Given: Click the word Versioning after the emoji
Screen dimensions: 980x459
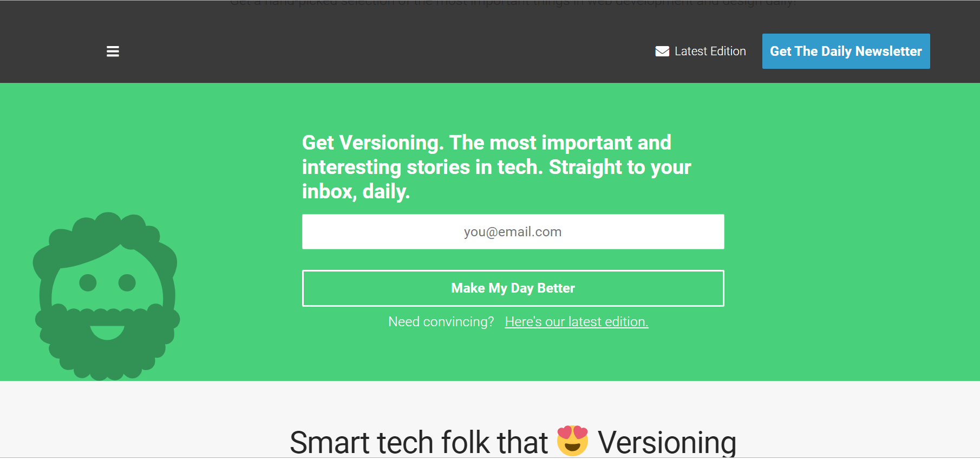Looking at the screenshot, I should point(667,442).
